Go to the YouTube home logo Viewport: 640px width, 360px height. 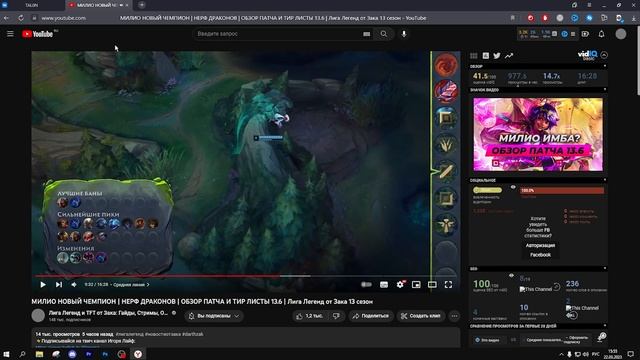[38, 34]
